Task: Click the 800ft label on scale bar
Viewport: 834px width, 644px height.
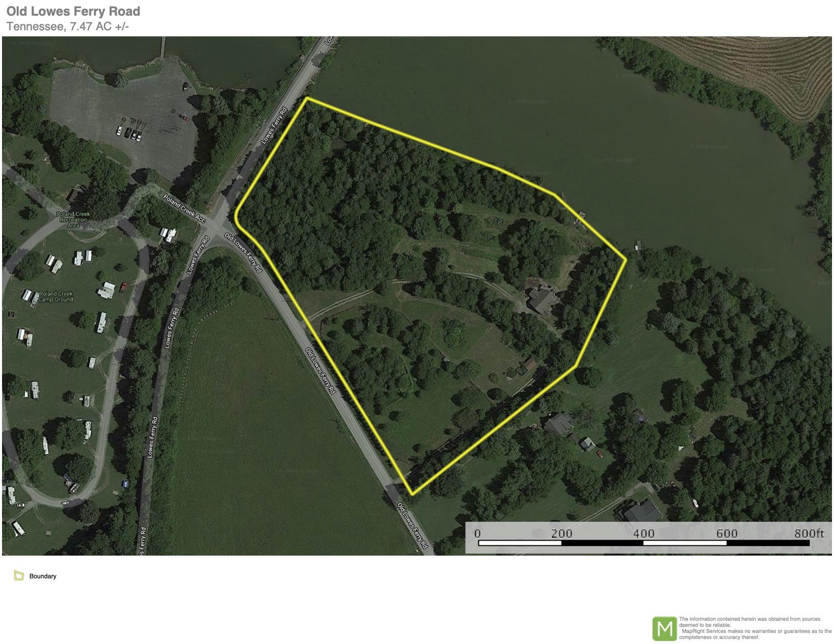Action: tap(809, 533)
